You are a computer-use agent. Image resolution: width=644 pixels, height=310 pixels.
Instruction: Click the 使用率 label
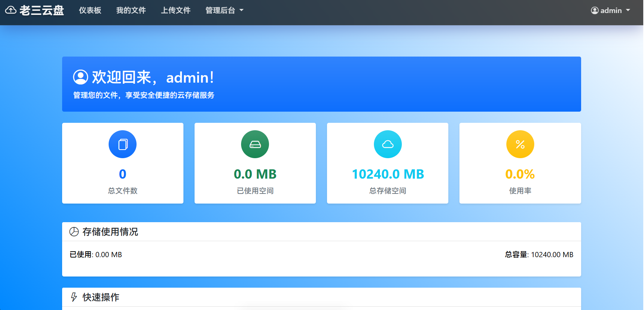[x=520, y=191]
